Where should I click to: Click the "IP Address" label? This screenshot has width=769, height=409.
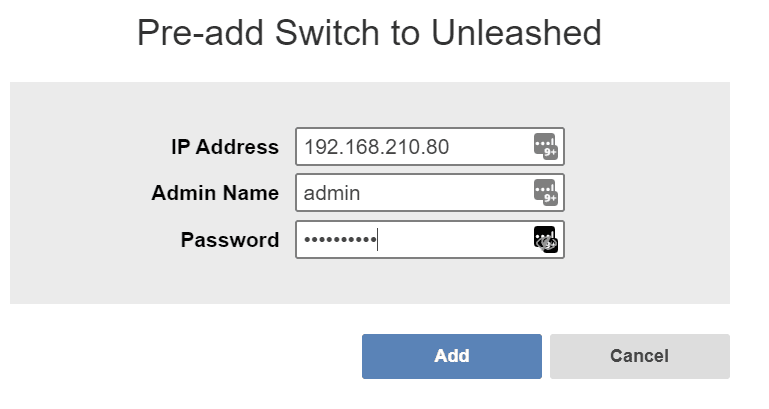tap(225, 147)
